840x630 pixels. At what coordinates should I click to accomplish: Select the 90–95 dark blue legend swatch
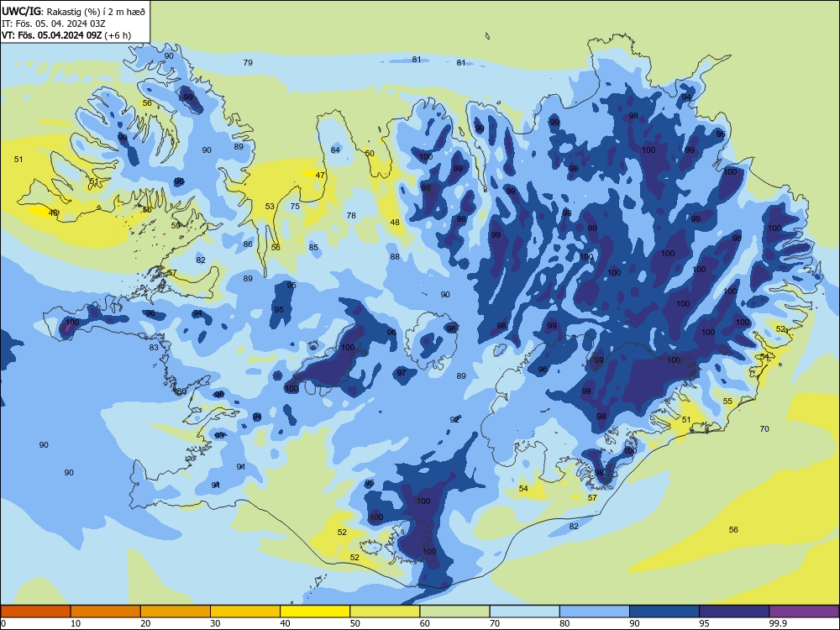click(664, 612)
